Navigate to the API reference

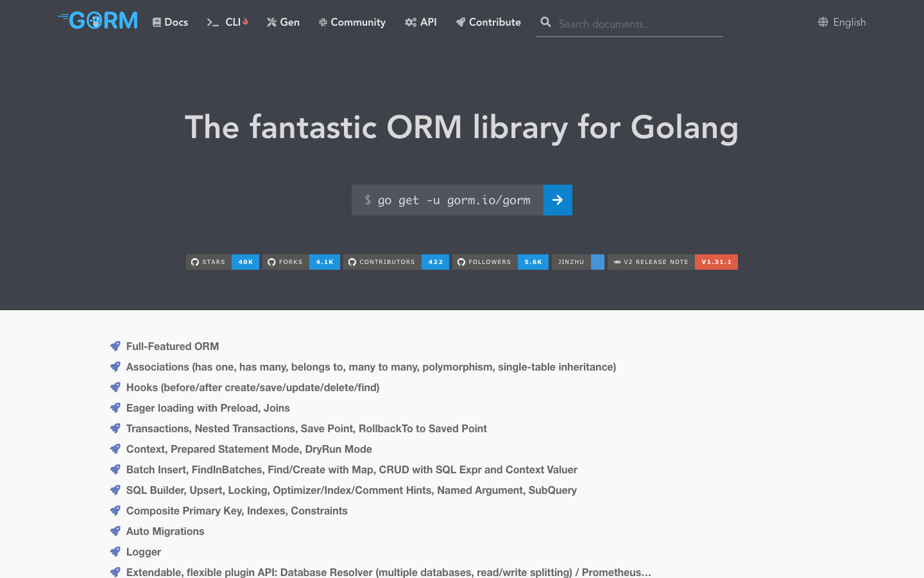(x=421, y=22)
